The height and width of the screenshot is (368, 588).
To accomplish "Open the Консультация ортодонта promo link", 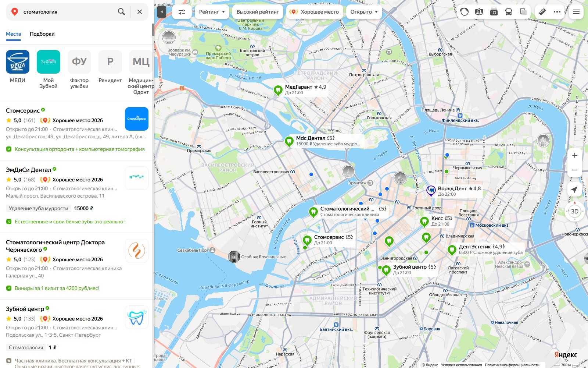I will [x=79, y=149].
